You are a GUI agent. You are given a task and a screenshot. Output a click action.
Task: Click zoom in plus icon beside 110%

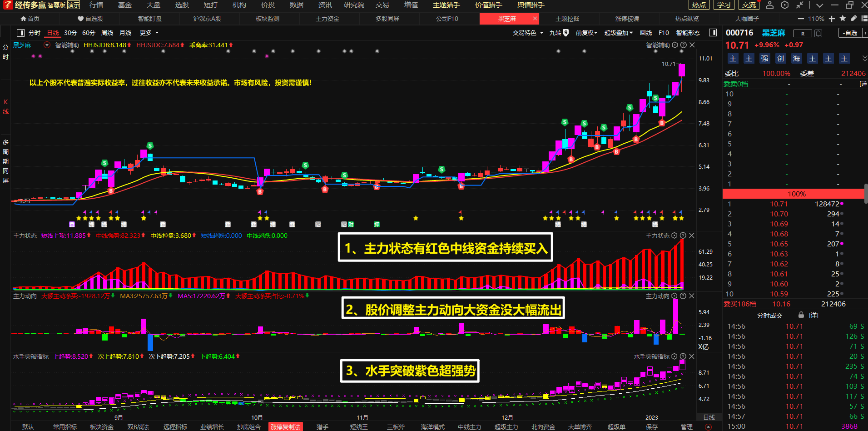pos(832,19)
